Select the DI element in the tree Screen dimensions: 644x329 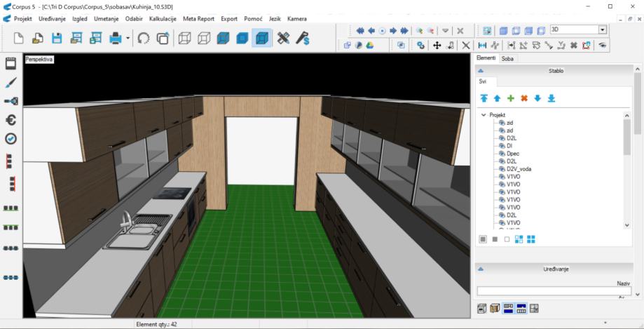point(509,146)
